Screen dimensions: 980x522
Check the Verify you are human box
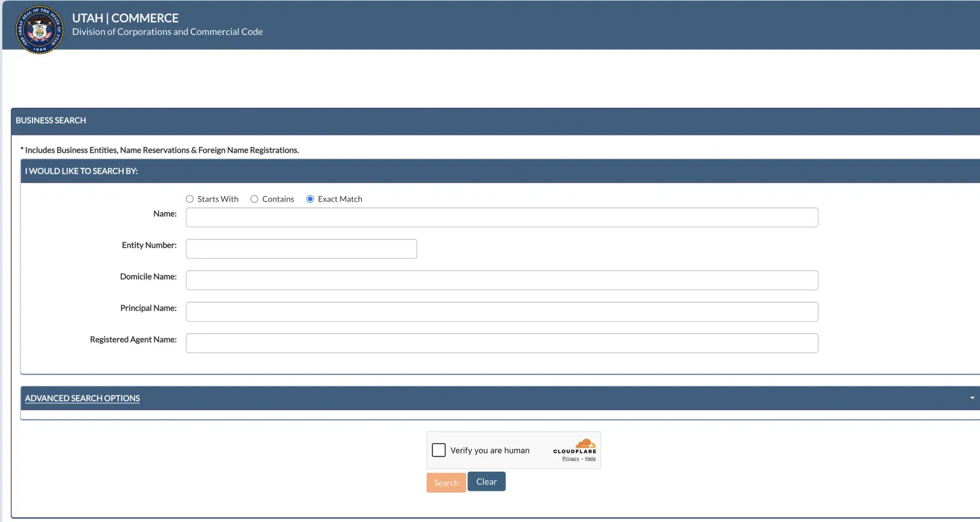pos(439,450)
